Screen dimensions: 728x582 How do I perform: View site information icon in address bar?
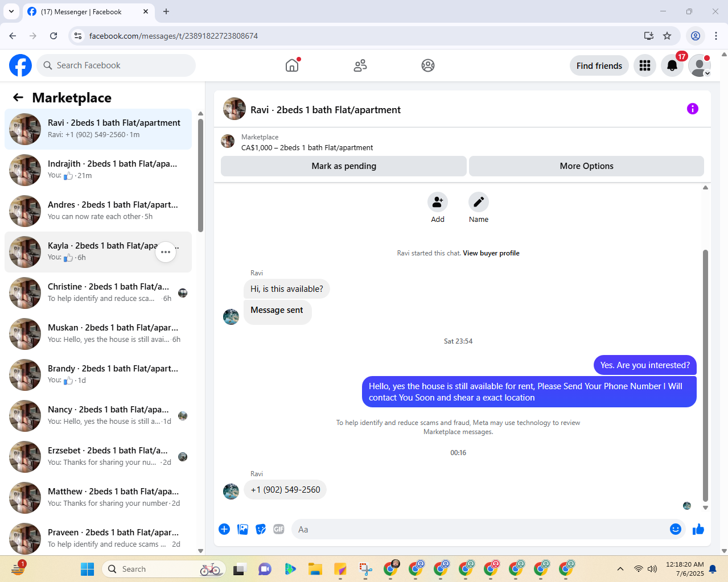(78, 36)
